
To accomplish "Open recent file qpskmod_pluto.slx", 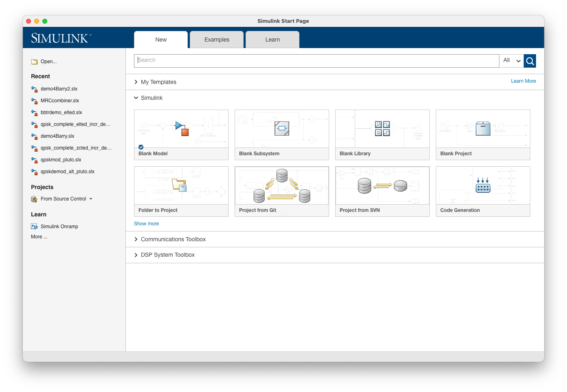I will (x=61, y=160).
